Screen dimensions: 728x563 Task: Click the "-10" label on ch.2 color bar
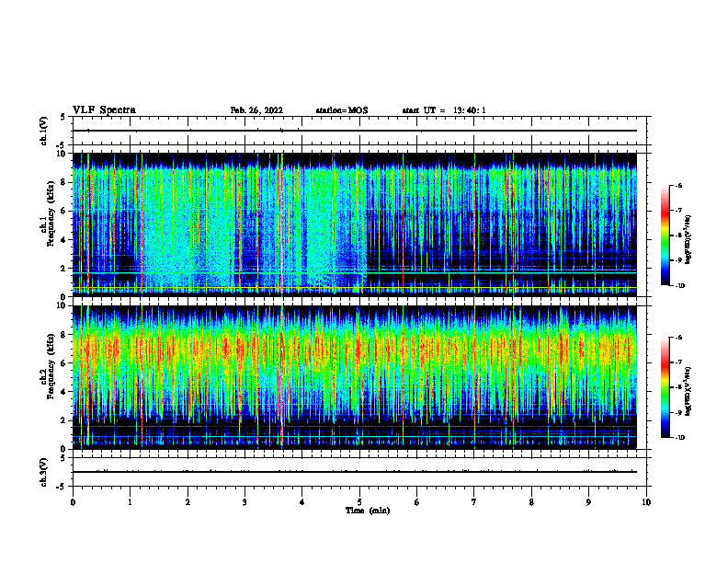[680, 438]
